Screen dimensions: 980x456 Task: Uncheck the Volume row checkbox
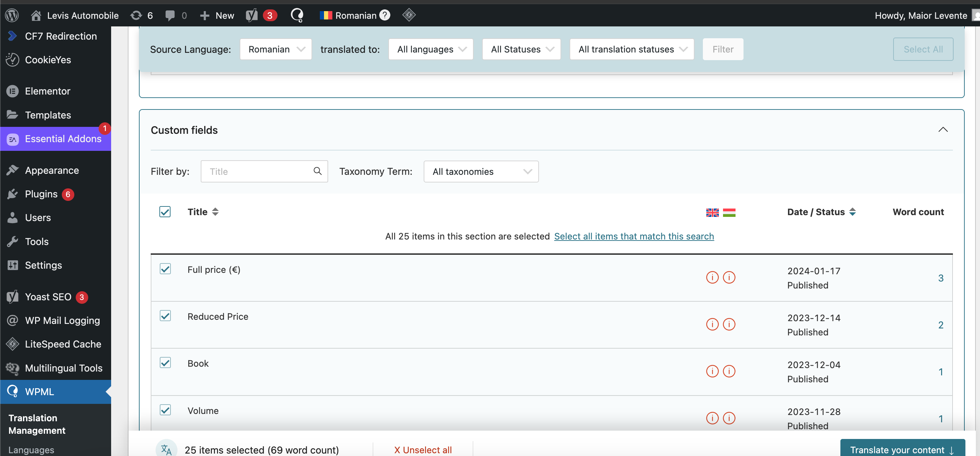pyautogui.click(x=165, y=410)
